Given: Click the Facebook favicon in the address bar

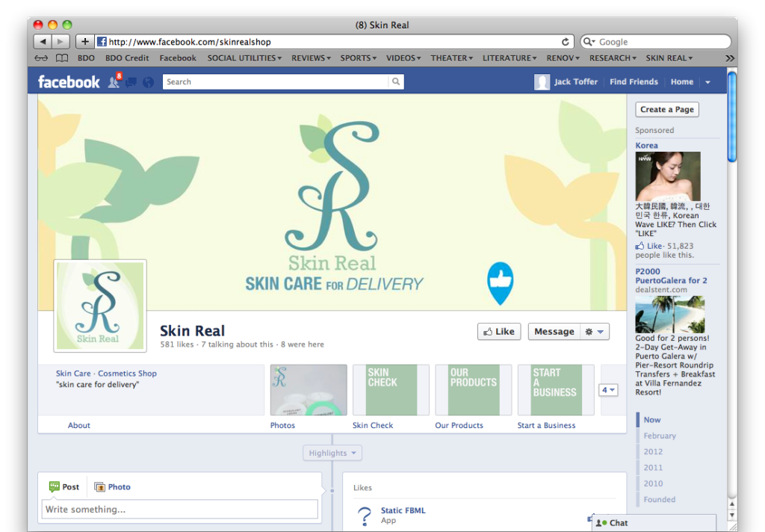Looking at the screenshot, I should [102, 42].
